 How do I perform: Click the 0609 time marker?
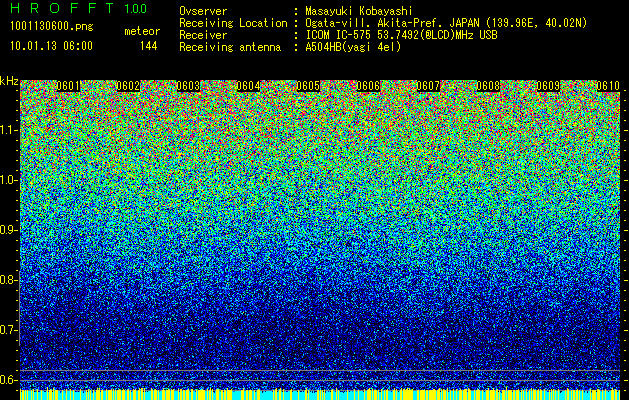548,86
